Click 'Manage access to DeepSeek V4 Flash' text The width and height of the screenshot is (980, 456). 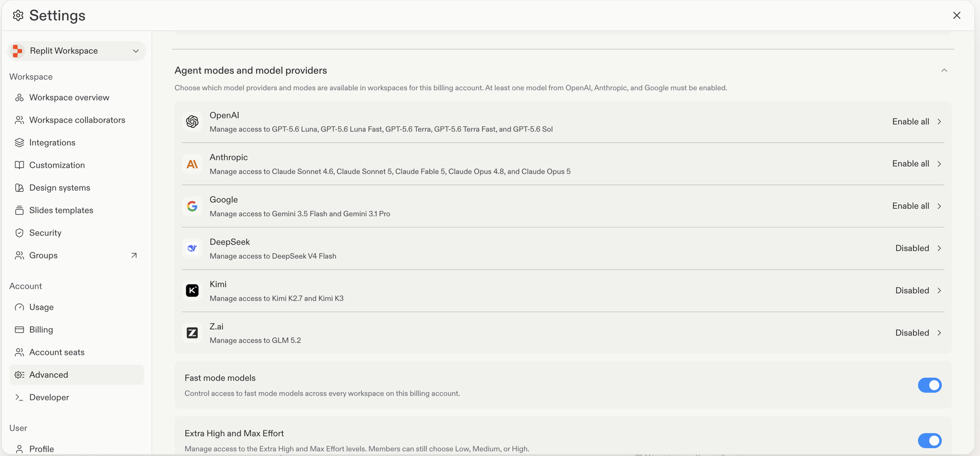(x=273, y=256)
